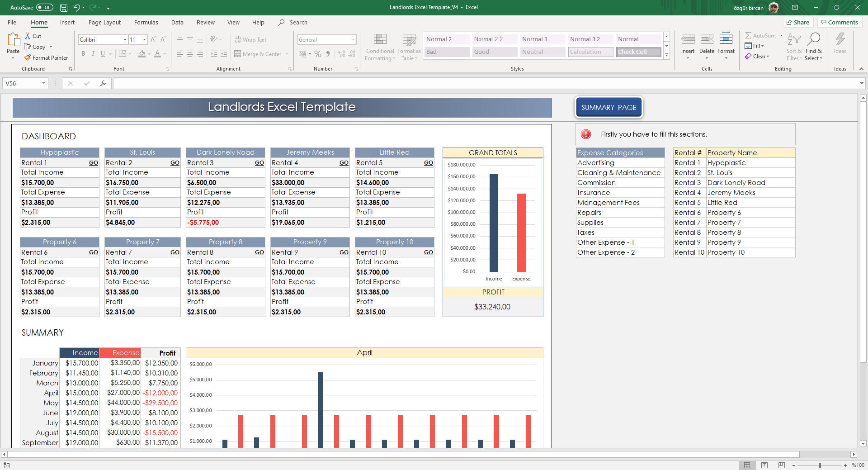Click Increase Decimal icon
Viewport: 868px width, 470px height.
pos(341,54)
